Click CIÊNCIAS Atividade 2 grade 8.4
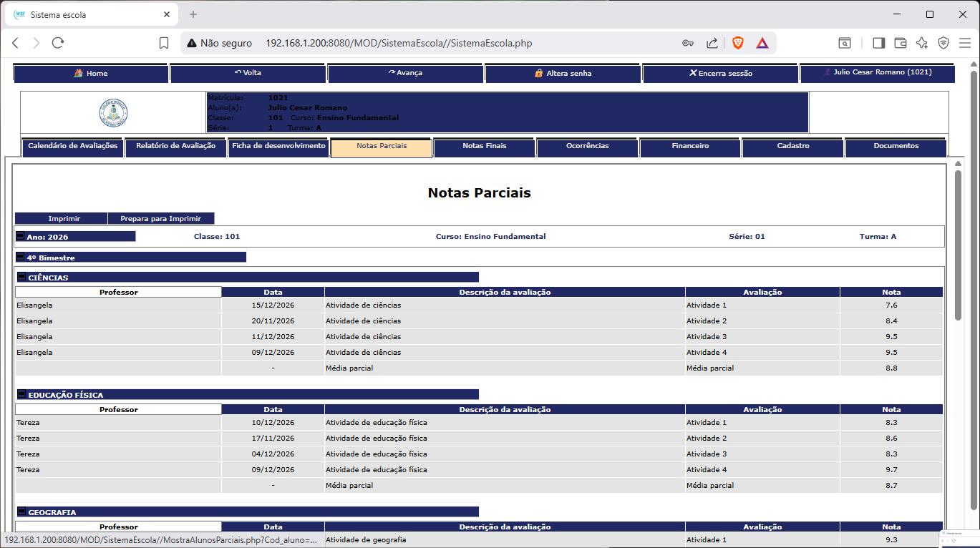This screenshot has height=548, width=980. point(891,321)
